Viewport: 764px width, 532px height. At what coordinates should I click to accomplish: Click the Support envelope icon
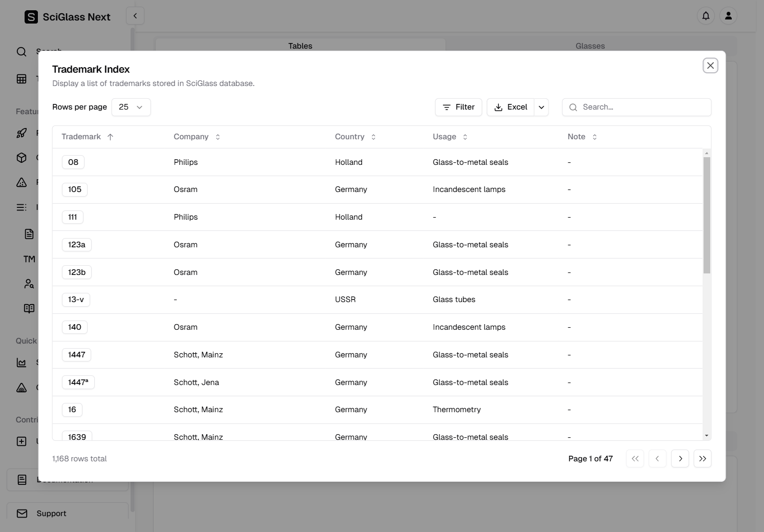[x=22, y=513]
